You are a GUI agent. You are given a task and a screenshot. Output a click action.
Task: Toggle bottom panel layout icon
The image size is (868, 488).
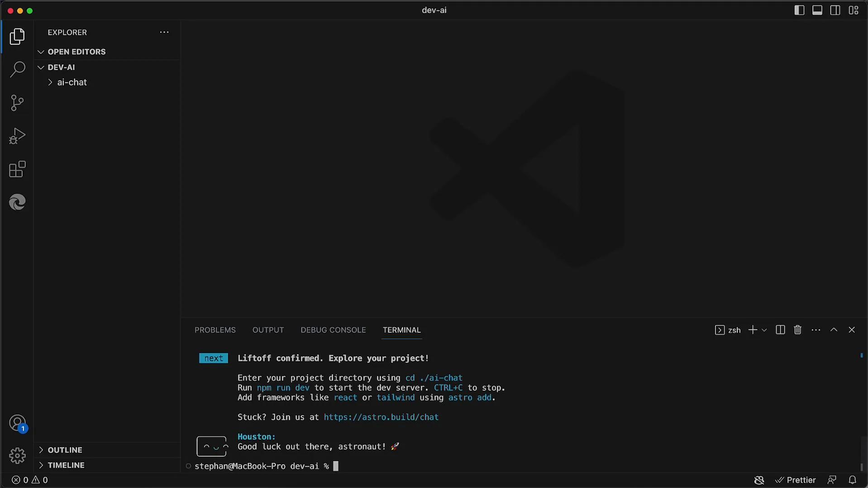[817, 10]
